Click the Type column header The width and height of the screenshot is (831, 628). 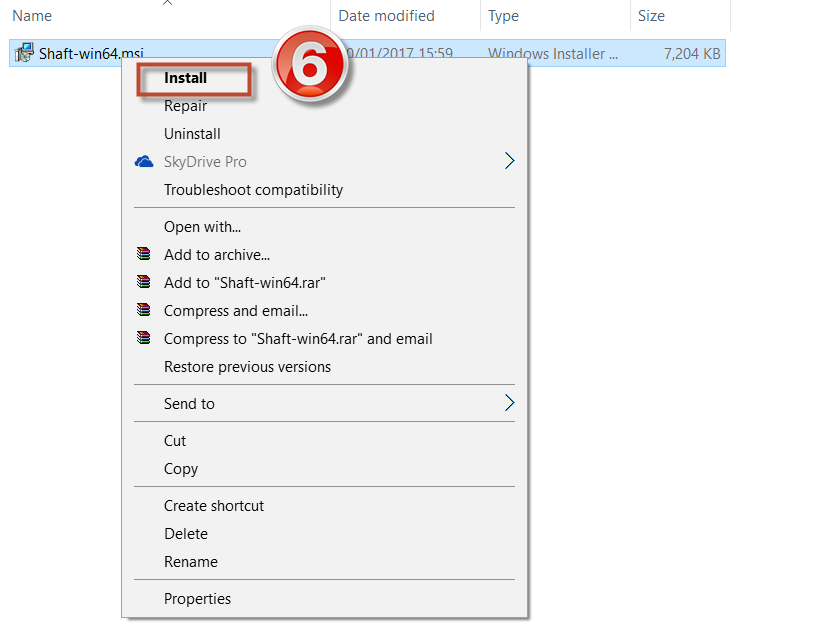tap(504, 16)
